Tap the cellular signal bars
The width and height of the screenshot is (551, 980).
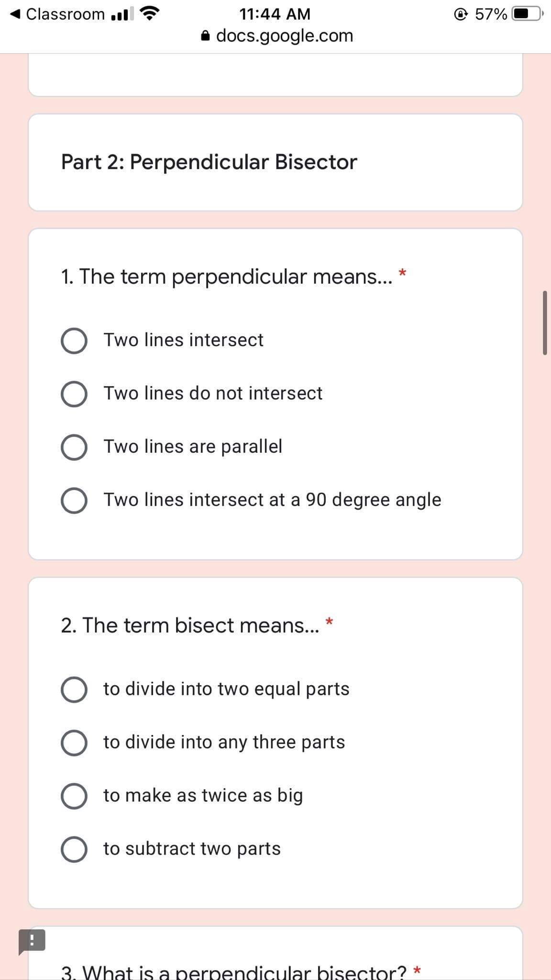[x=121, y=14]
